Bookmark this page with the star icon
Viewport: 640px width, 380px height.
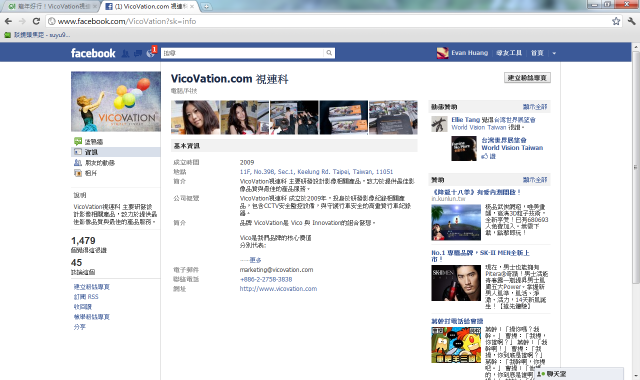[616, 21]
